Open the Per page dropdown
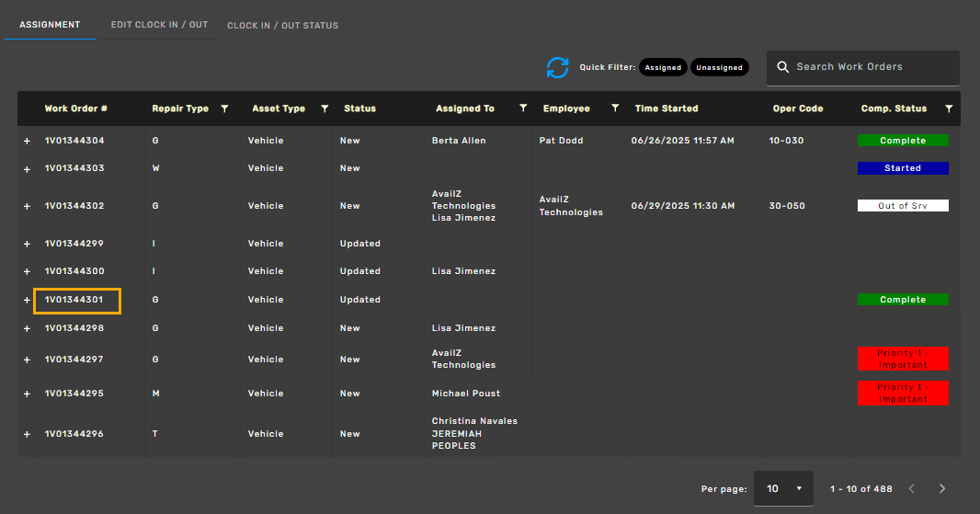Viewport: 980px width, 514px height. 783,488
